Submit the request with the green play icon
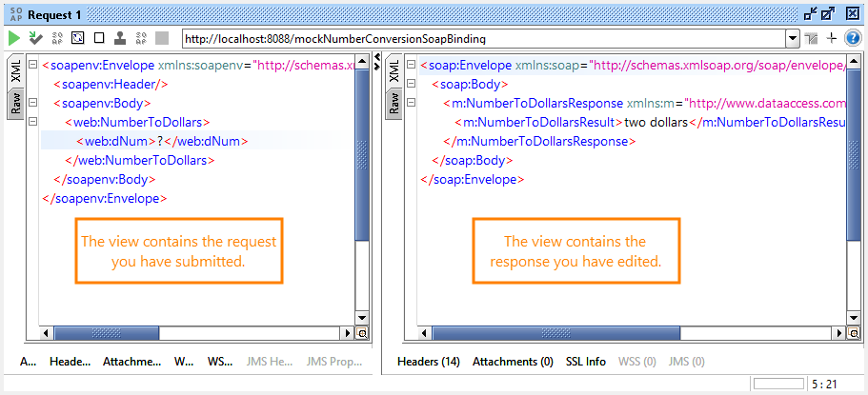 pyautogui.click(x=14, y=38)
